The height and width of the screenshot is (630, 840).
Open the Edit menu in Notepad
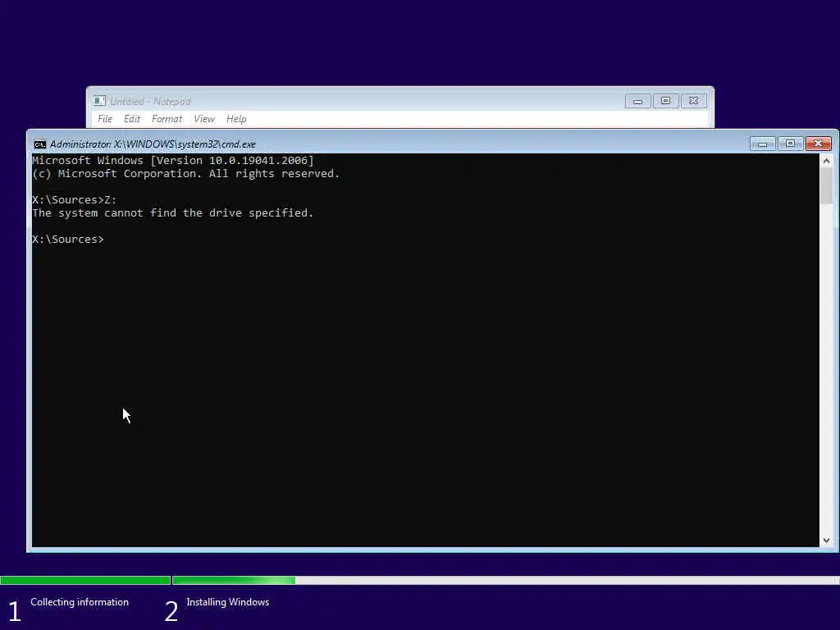[x=132, y=119]
